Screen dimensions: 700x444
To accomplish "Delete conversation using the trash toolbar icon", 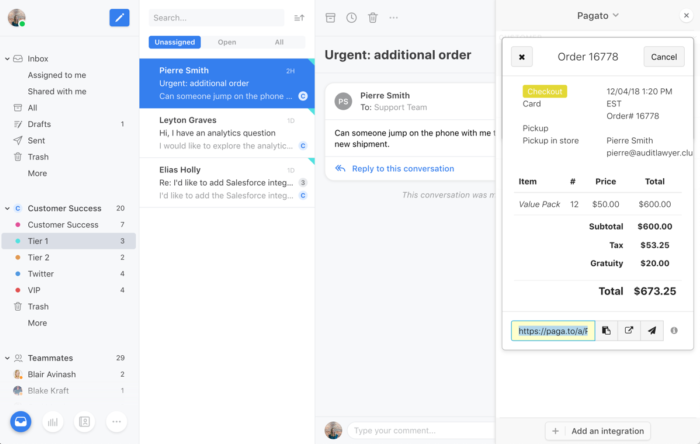I will pos(373,18).
